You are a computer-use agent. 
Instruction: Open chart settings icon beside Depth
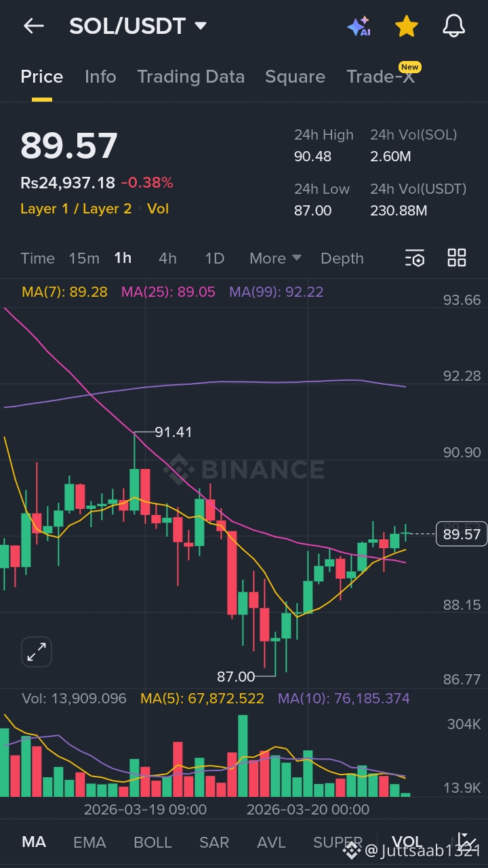click(415, 258)
